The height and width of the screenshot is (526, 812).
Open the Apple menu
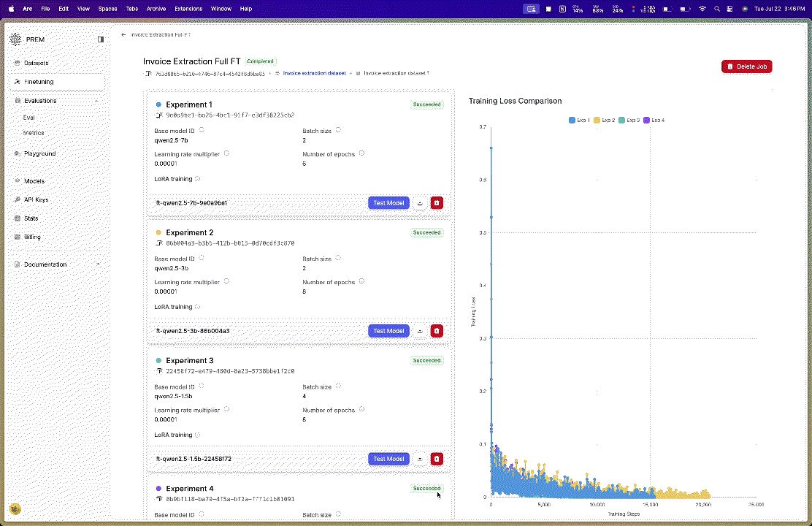(12, 9)
